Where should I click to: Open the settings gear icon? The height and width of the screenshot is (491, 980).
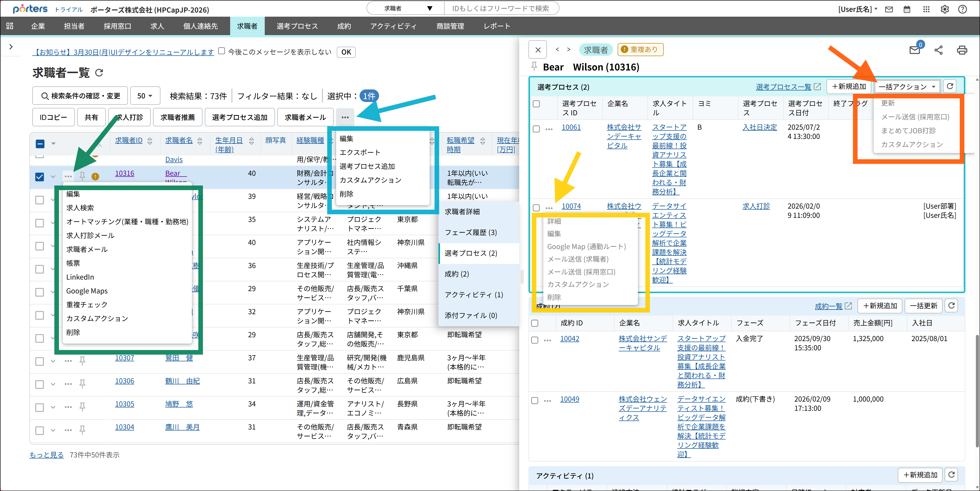tap(944, 9)
